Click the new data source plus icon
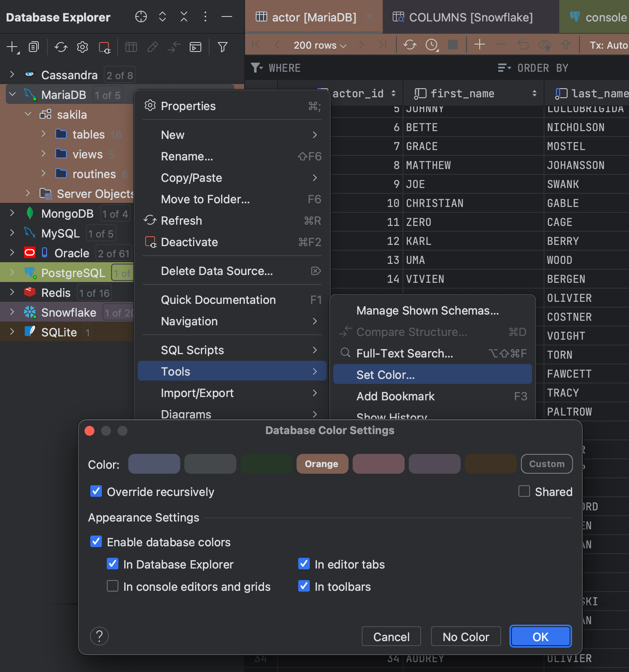 tap(12, 47)
